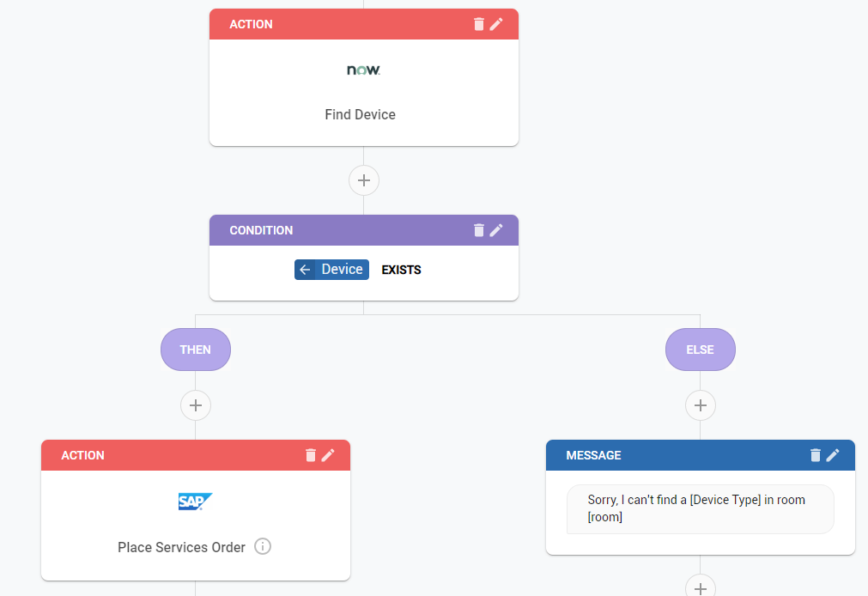Click the back arrow on the Device chip
Screen dimensions: 868x596
click(x=307, y=269)
